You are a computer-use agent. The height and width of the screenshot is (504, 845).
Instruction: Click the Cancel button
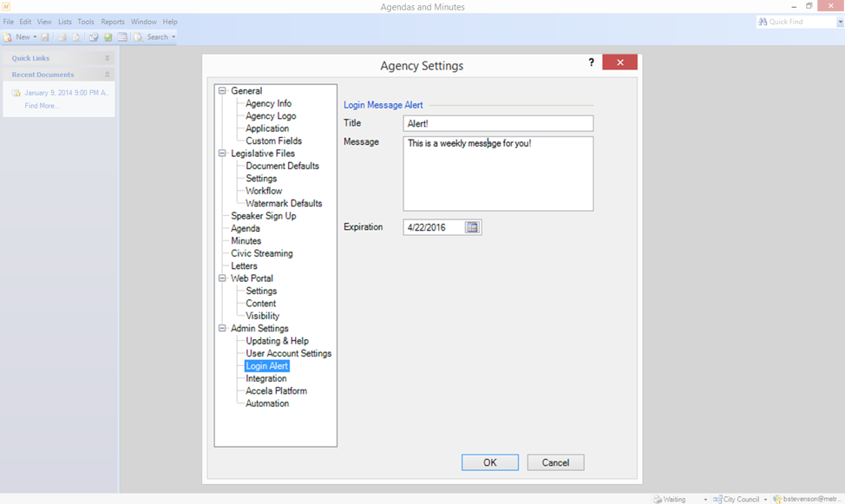click(x=555, y=462)
